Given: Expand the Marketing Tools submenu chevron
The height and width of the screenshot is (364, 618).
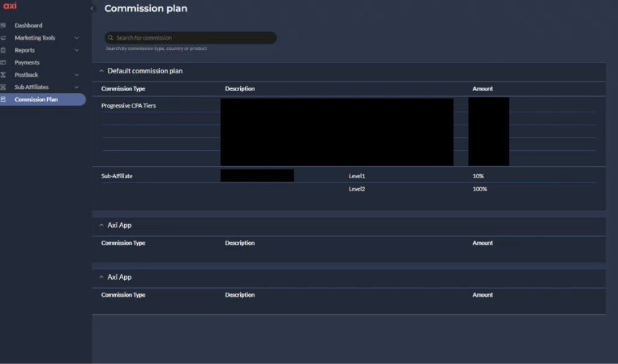Looking at the screenshot, I should pyautogui.click(x=77, y=38).
